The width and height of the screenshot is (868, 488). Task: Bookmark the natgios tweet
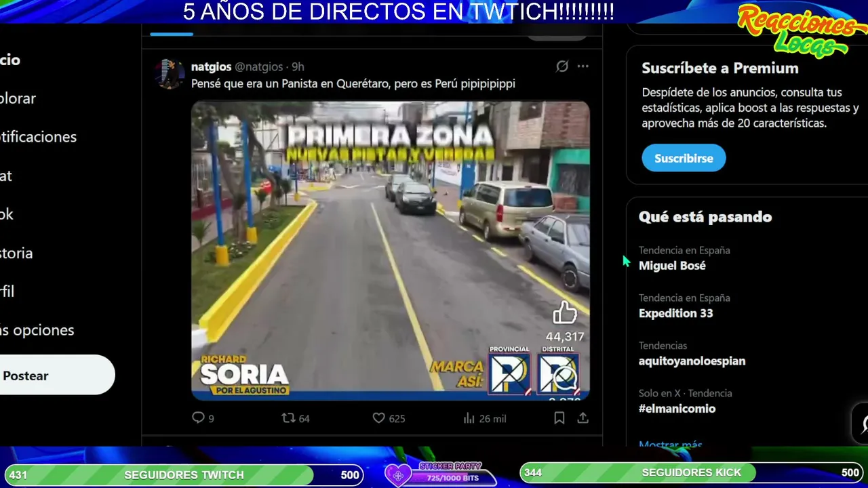click(559, 418)
